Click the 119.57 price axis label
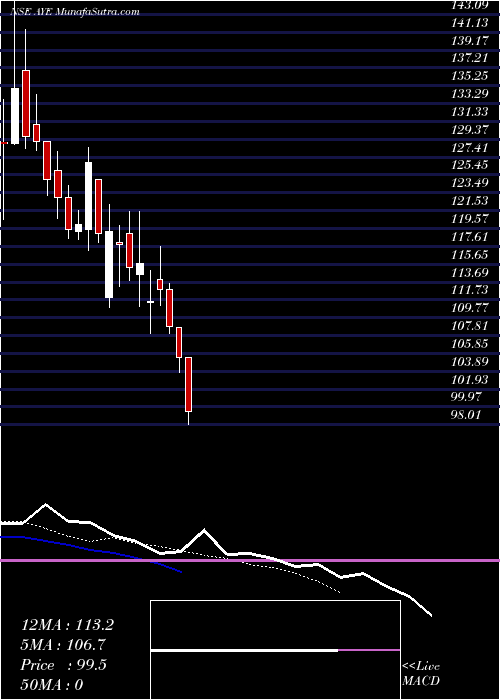The width and height of the screenshot is (500, 700). click(472, 218)
